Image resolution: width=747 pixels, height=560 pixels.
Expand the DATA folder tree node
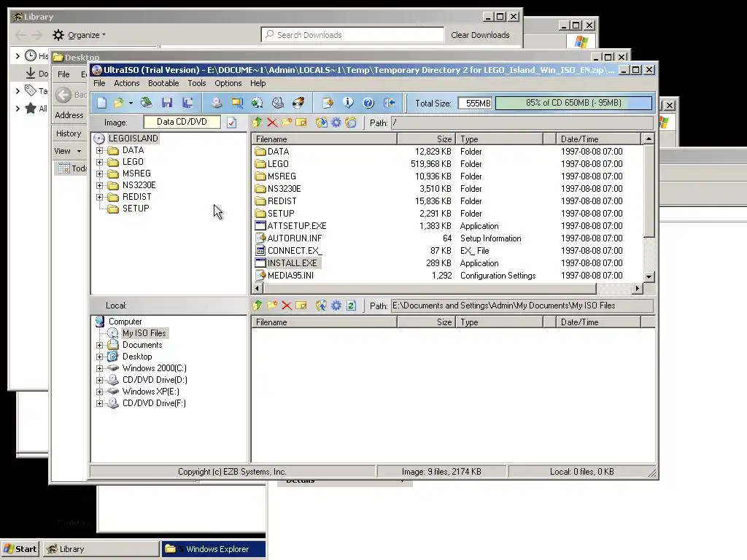click(99, 150)
